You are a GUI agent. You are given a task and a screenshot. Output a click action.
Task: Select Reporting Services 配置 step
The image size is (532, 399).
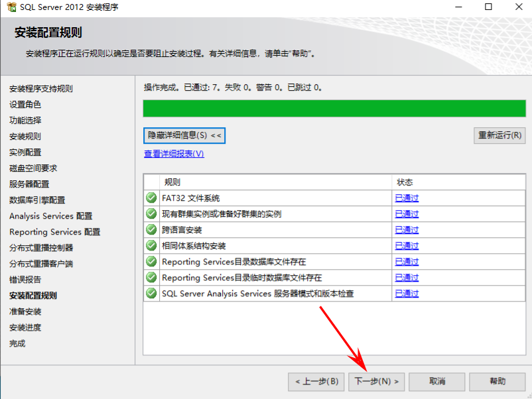coord(55,232)
